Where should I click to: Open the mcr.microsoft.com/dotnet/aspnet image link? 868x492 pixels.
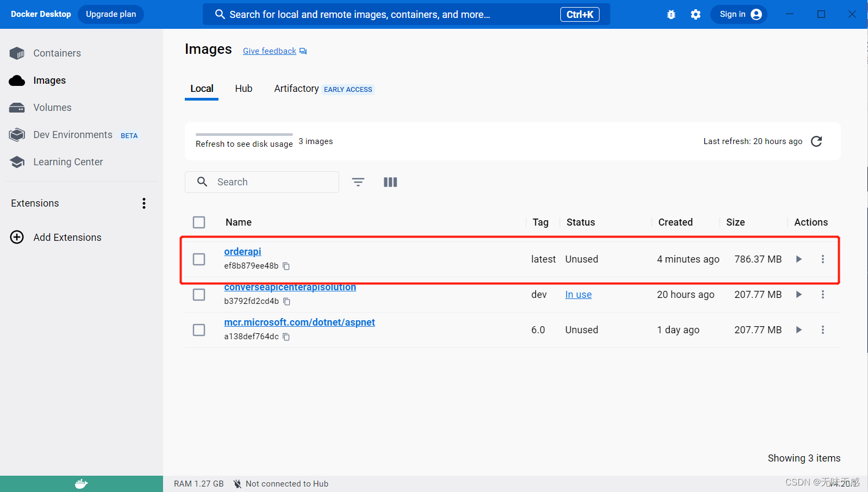299,322
